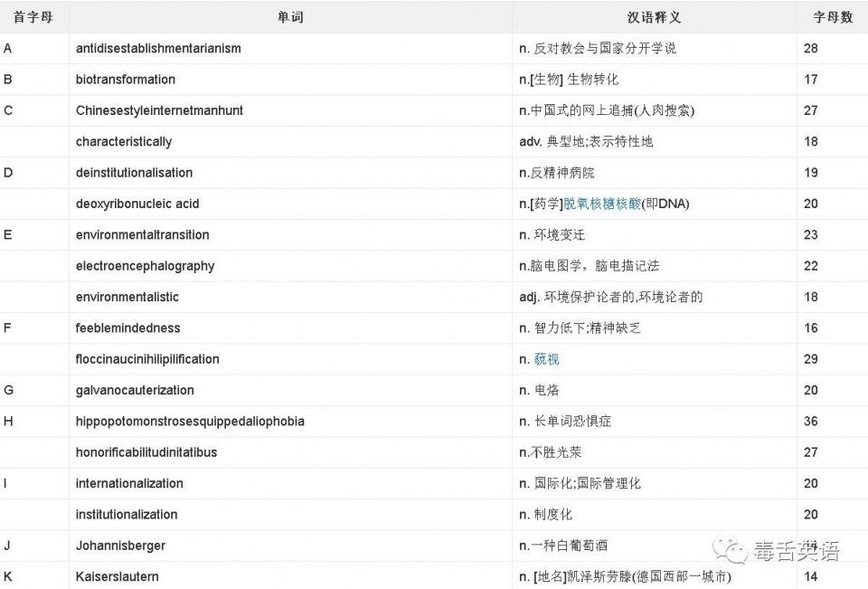This screenshot has height=589, width=868.
Task: Select the word institutionalization
Action: click(127, 514)
